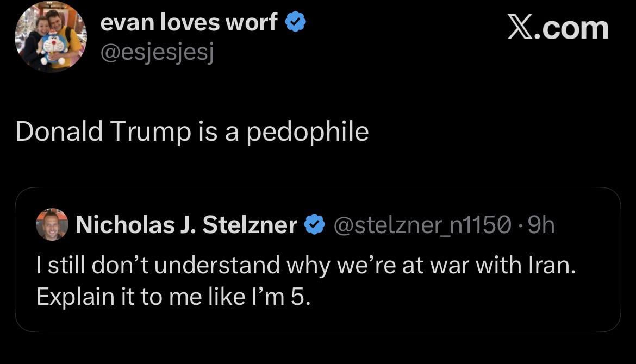Open the @esjesjesj handle
Viewport: 636px width, 364px height.
tap(157, 53)
